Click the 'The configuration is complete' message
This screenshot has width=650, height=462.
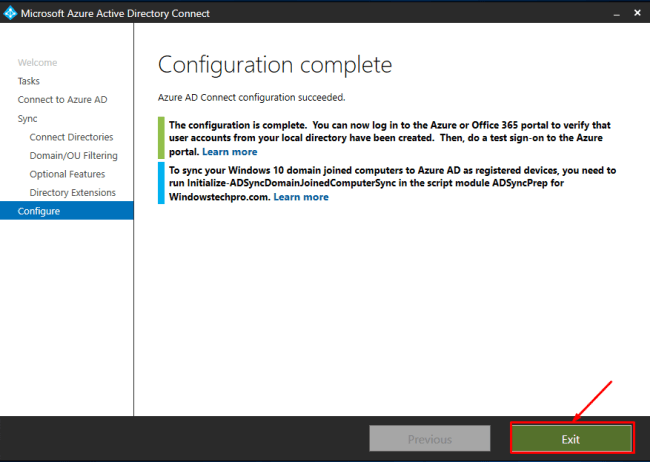click(x=390, y=139)
